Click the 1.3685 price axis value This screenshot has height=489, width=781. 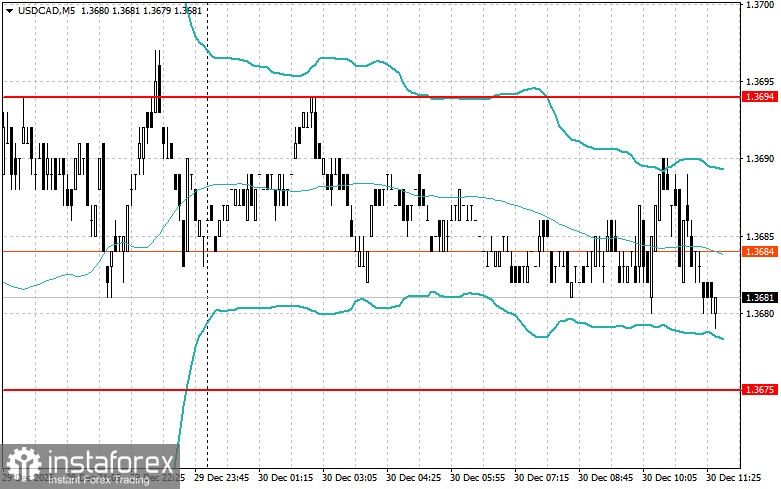(760, 236)
